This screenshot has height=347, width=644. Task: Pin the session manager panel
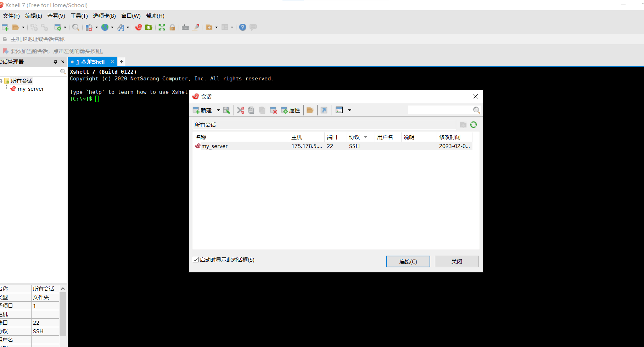coord(55,62)
